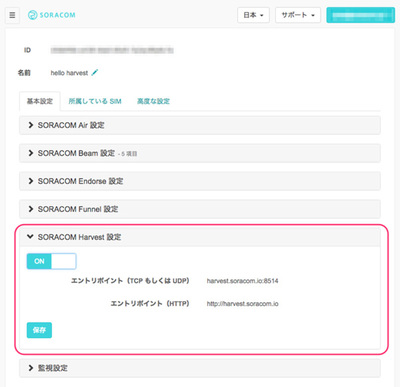Open the hamburger menu icon

(x=12, y=15)
